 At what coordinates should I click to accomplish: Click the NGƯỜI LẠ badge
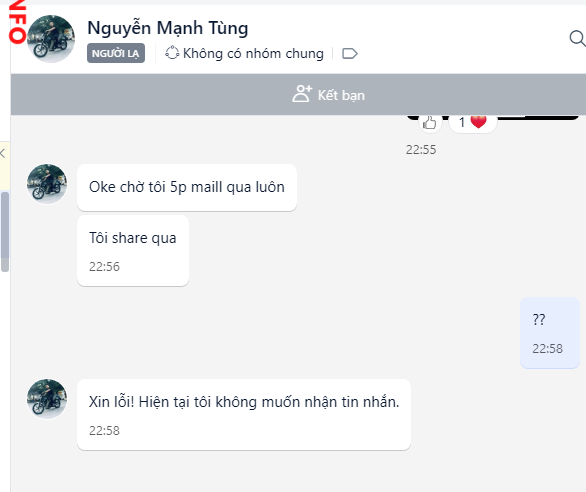click(116, 53)
